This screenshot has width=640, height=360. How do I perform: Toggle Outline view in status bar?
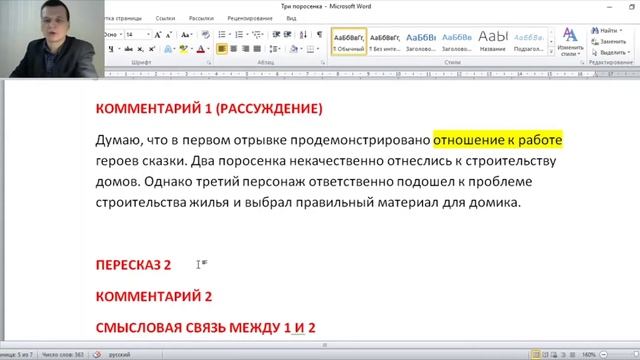coord(563,355)
